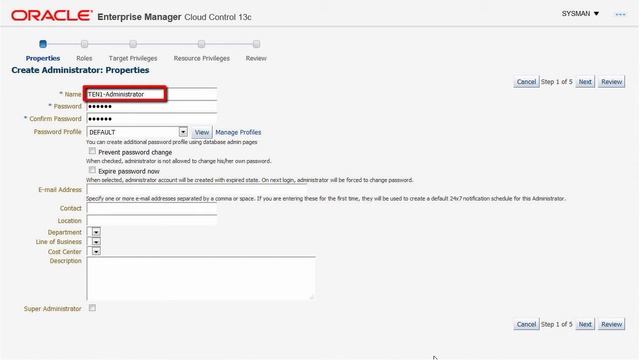This screenshot has width=640, height=360.
Task: Open the three-dot overflow menu
Action: 620,14
